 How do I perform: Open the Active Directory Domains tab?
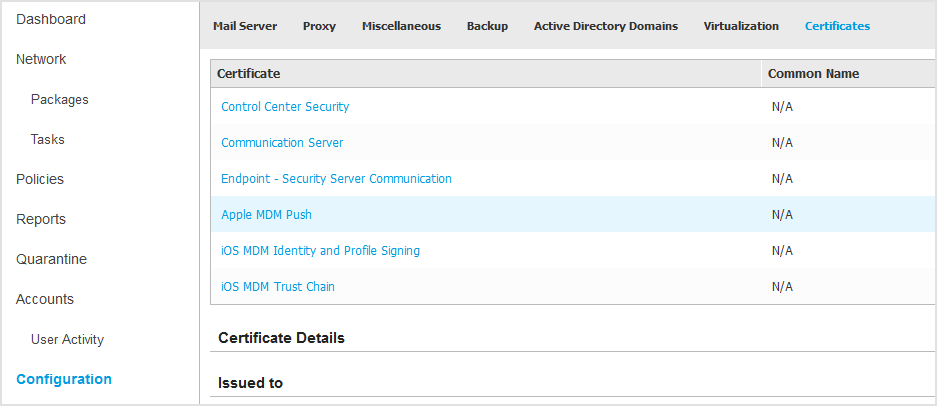click(605, 26)
